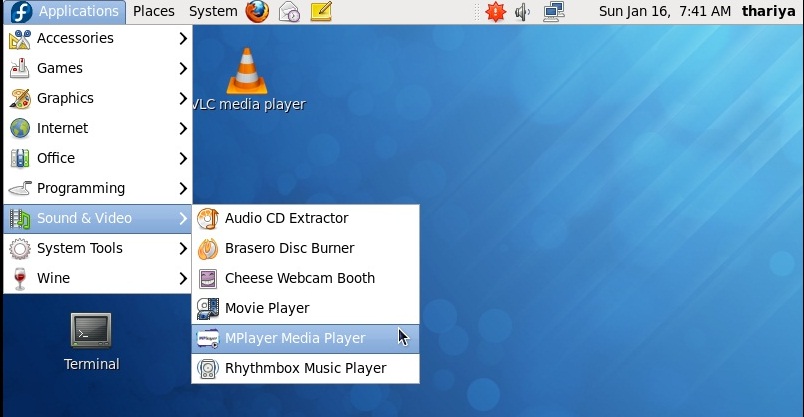Click the red update alert tray icon

tap(495, 12)
